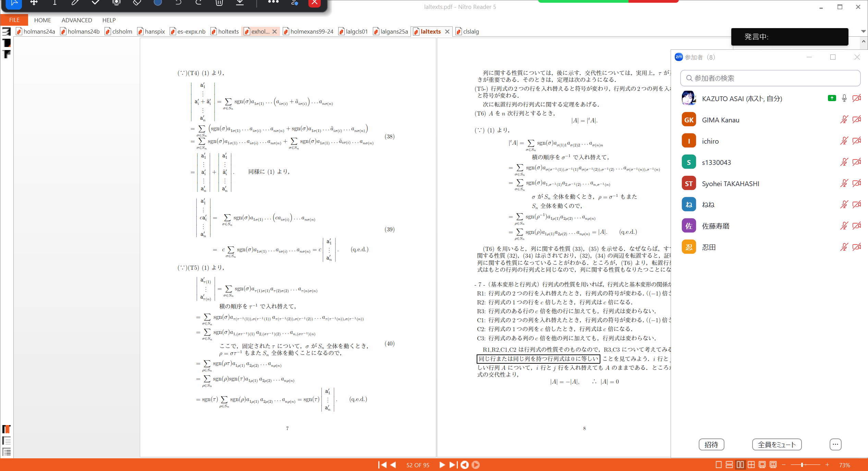
Task: Go to the last page
Action: [453, 465]
